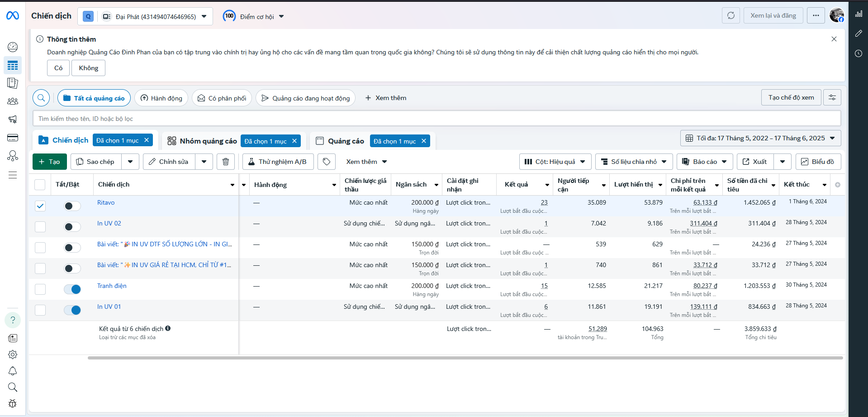Image resolution: width=868 pixels, height=417 pixels.
Task: Open the Ritavo campaign link
Action: coord(106,202)
